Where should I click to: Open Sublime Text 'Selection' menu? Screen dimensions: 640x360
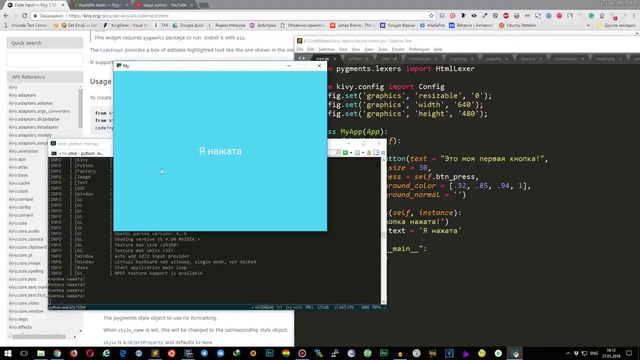click(x=326, y=49)
